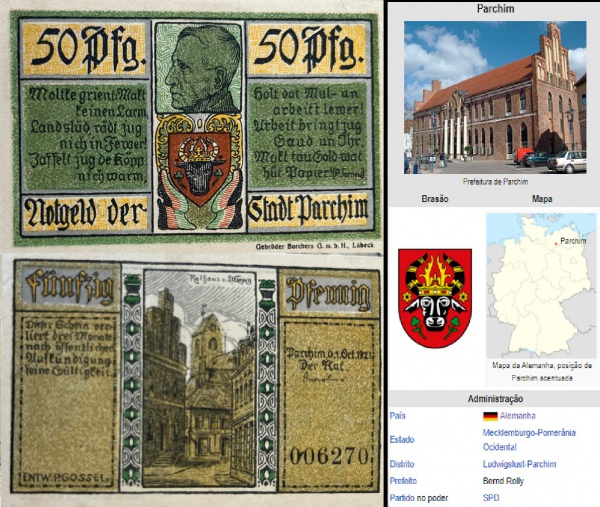This screenshot has width=600, height=507.
Task: Open the Parchim coat of arms image
Action: click(x=435, y=298)
